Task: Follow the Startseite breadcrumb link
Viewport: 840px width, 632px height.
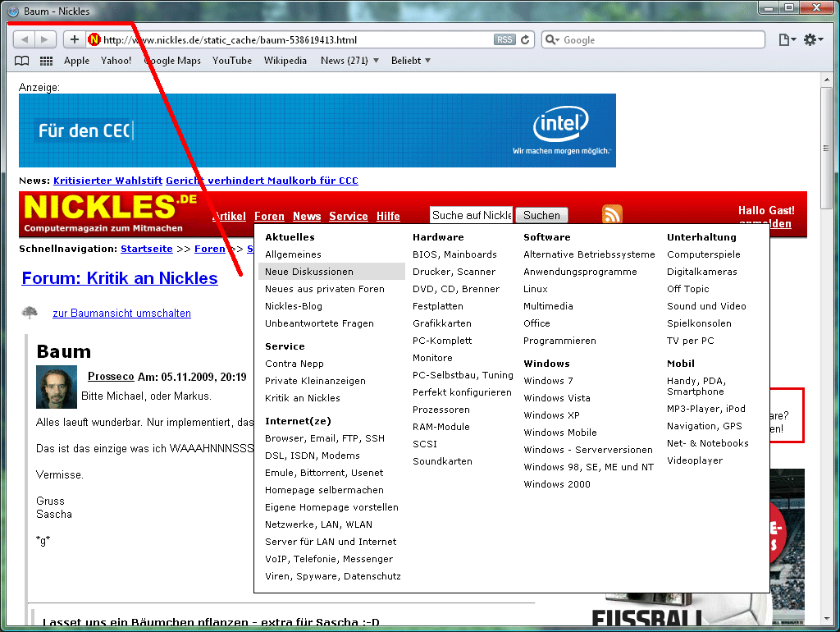Action: click(147, 249)
